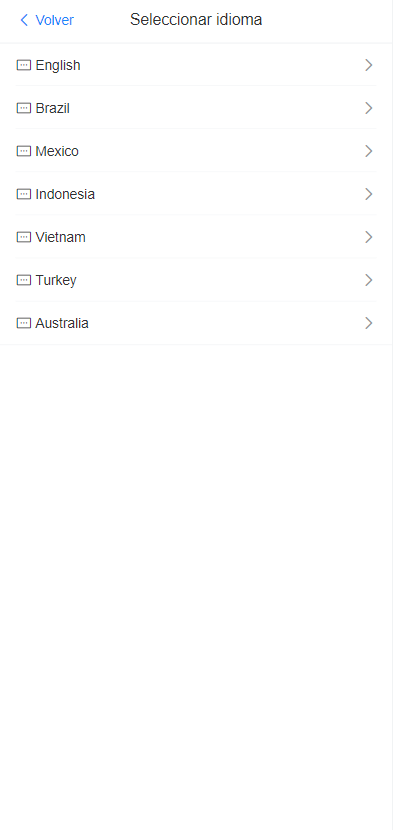Choose the Indonesia language option
Screen dimensions: 393x830
[196, 194]
